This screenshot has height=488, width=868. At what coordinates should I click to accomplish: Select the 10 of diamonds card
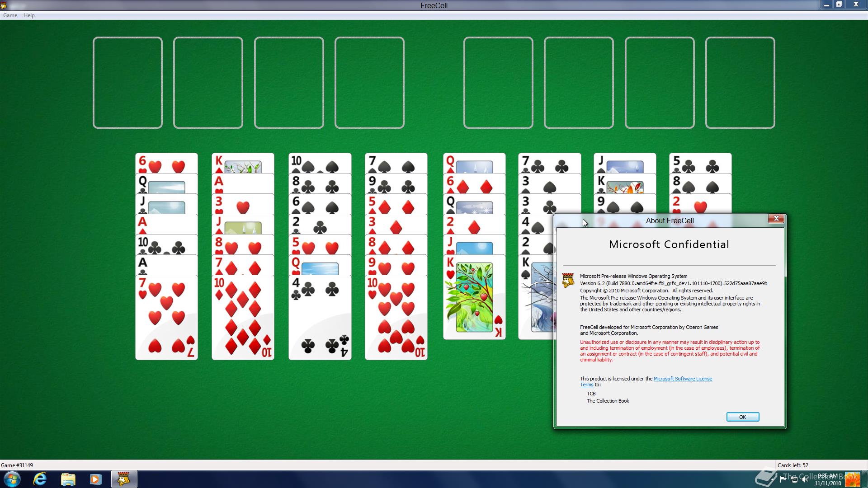coord(243,316)
